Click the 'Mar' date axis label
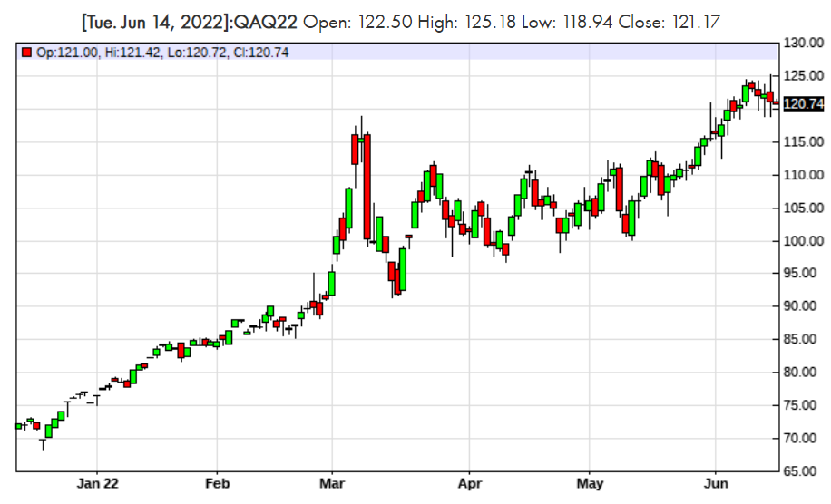The image size is (831, 504). click(332, 483)
